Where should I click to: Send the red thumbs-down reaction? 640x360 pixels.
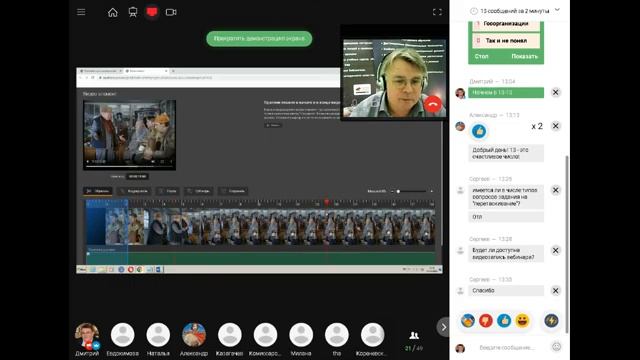click(x=486, y=321)
